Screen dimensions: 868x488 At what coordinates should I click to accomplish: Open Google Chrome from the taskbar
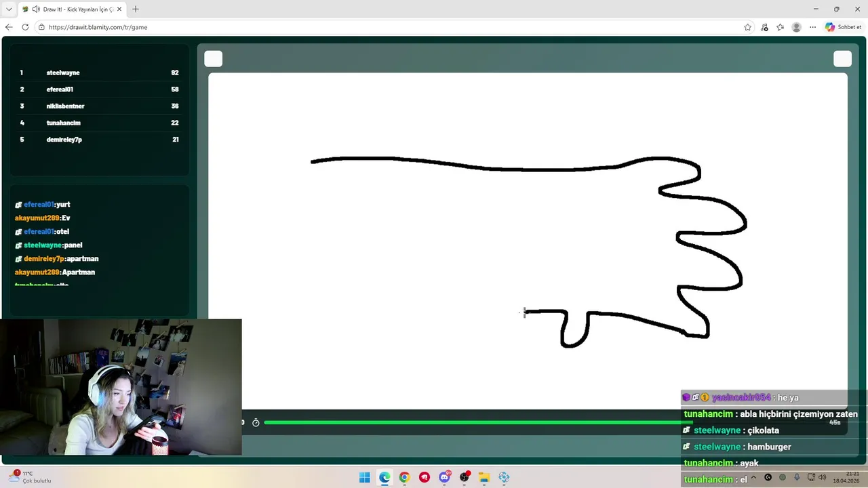(404, 477)
